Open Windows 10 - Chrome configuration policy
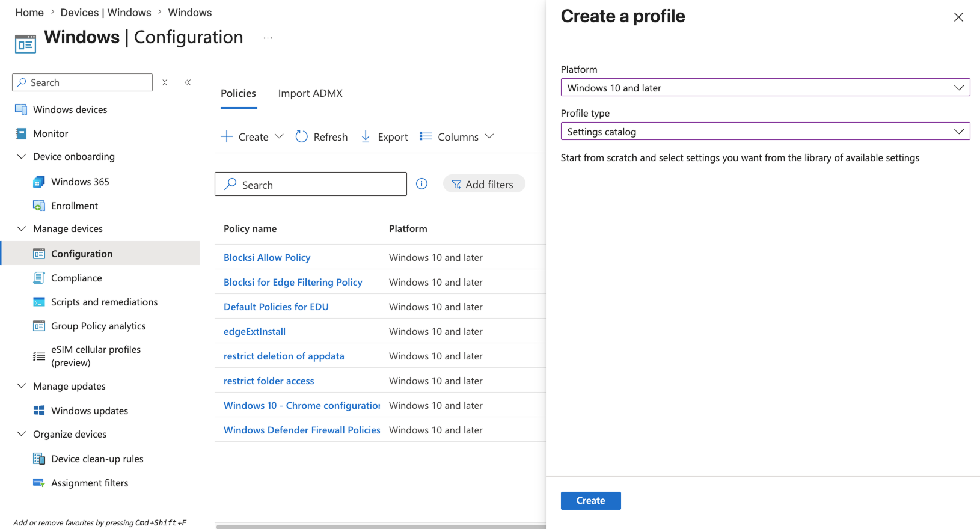980x529 pixels. pos(302,405)
